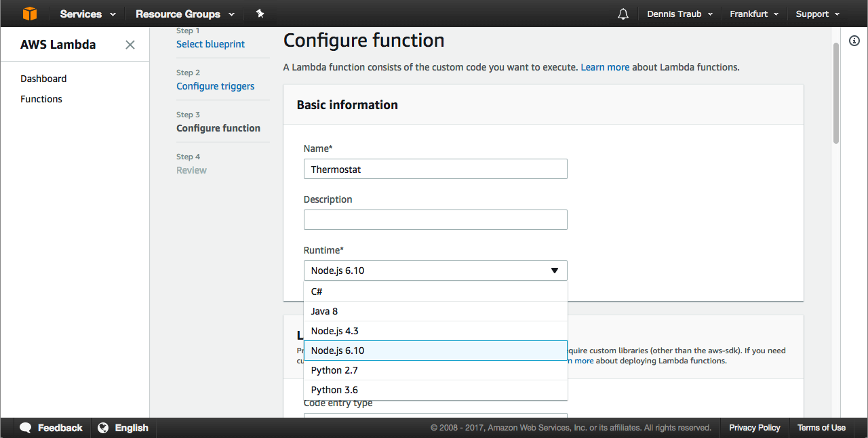The width and height of the screenshot is (868, 438).
Task: Change language via English globe
Action: pos(123,428)
